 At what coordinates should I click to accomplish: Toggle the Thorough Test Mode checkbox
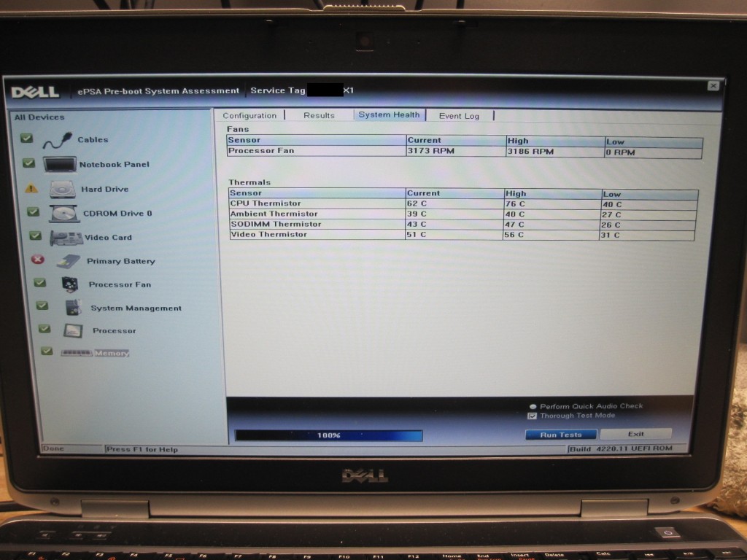click(532, 416)
